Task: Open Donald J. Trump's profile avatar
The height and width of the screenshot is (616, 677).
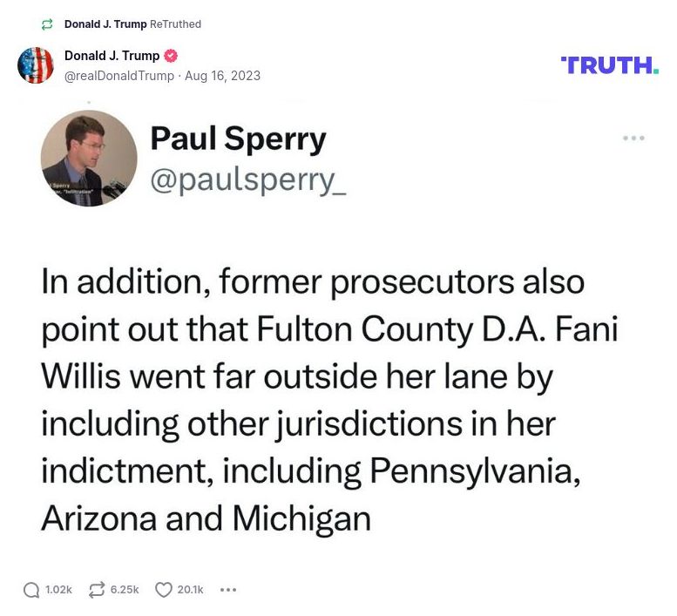Action: point(36,65)
